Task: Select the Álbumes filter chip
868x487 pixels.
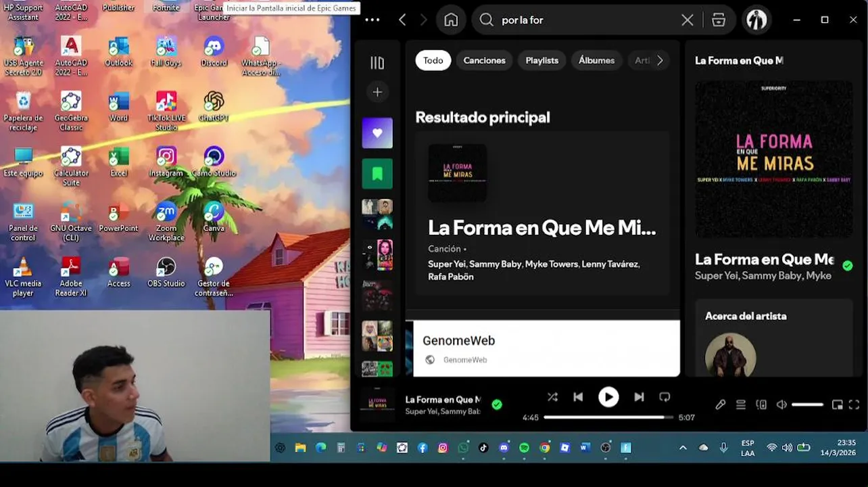Action: [x=596, y=60]
